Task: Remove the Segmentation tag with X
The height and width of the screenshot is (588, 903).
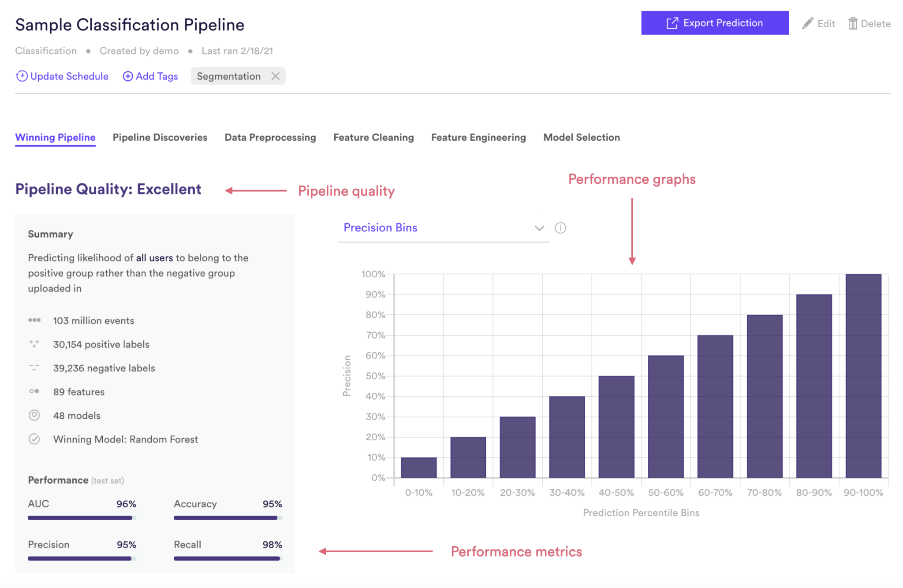Action: (x=276, y=76)
